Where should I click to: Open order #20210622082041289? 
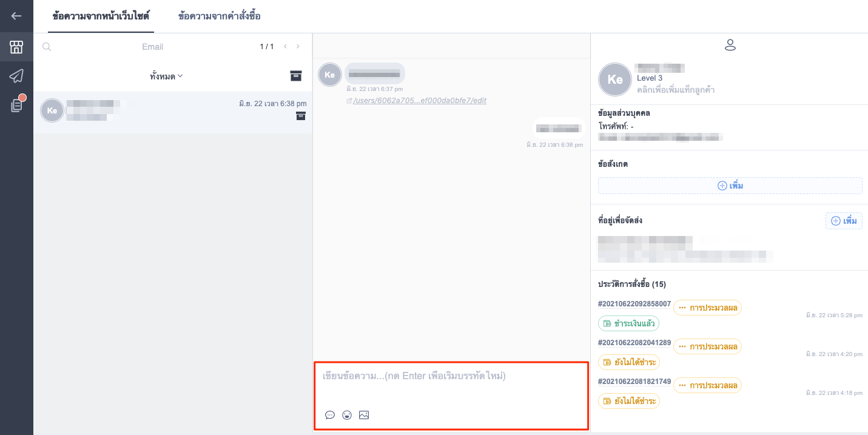(x=634, y=342)
